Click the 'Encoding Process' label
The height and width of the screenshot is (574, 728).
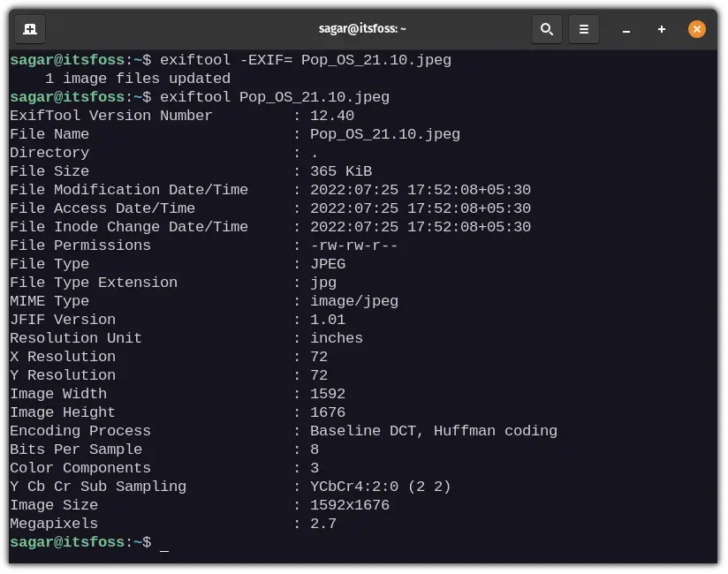coord(80,432)
